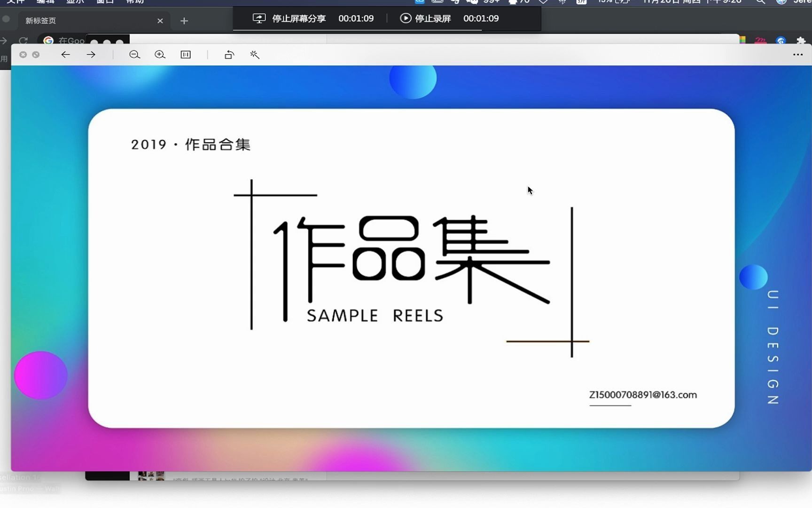Screen dimensions: 812x508
Task: Go to the next image with the forward arrow
Action: point(91,55)
